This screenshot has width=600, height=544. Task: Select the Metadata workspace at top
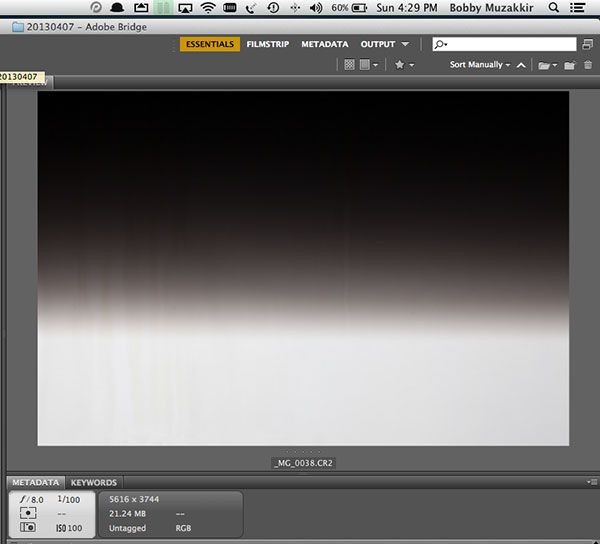click(x=325, y=44)
